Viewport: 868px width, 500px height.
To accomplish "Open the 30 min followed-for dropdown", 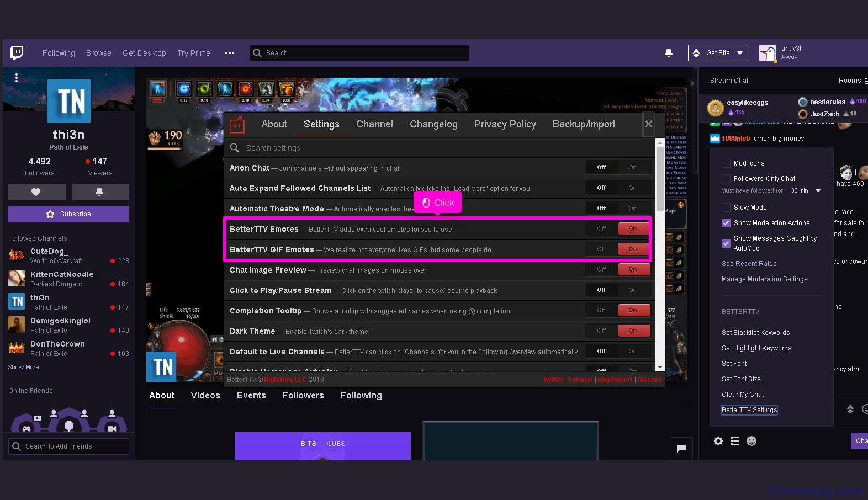I will [806, 191].
